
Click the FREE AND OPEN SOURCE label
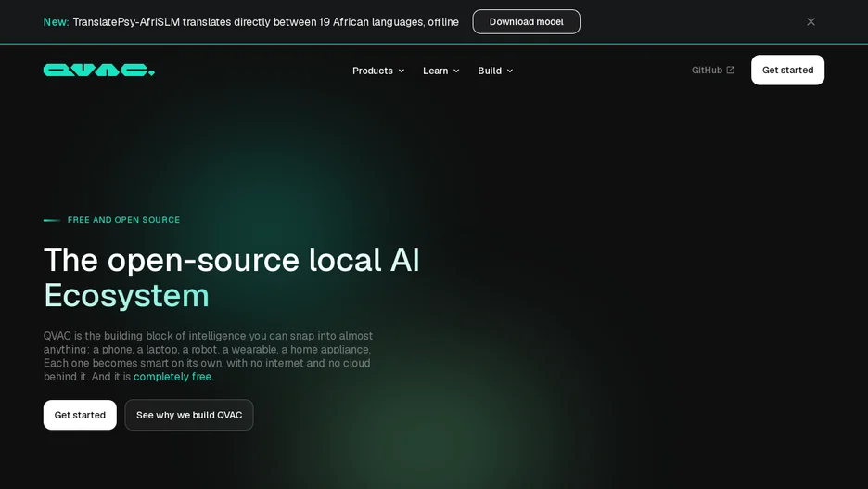[x=123, y=220]
